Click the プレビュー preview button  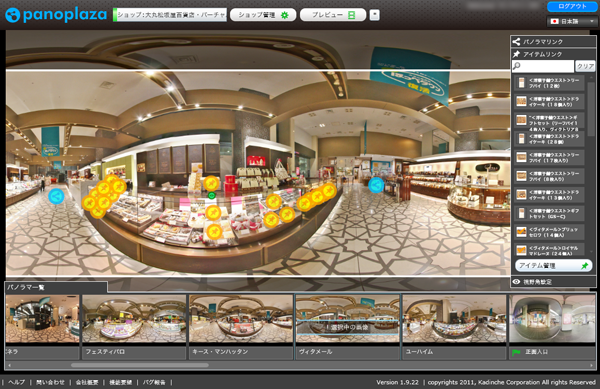tap(333, 15)
